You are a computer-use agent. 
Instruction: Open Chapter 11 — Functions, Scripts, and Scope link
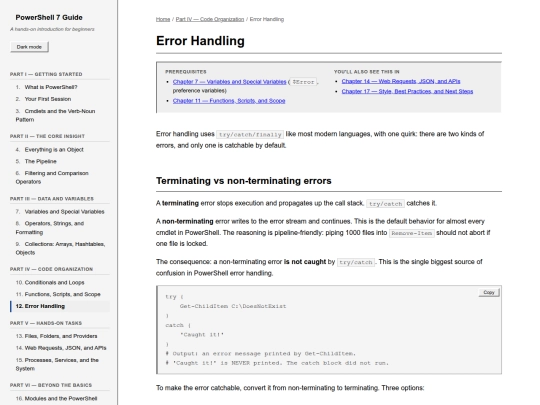tap(229, 101)
